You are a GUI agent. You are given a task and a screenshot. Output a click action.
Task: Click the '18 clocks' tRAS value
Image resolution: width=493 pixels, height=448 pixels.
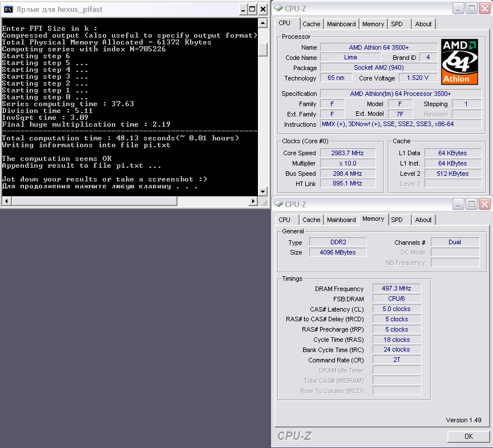[x=397, y=340]
